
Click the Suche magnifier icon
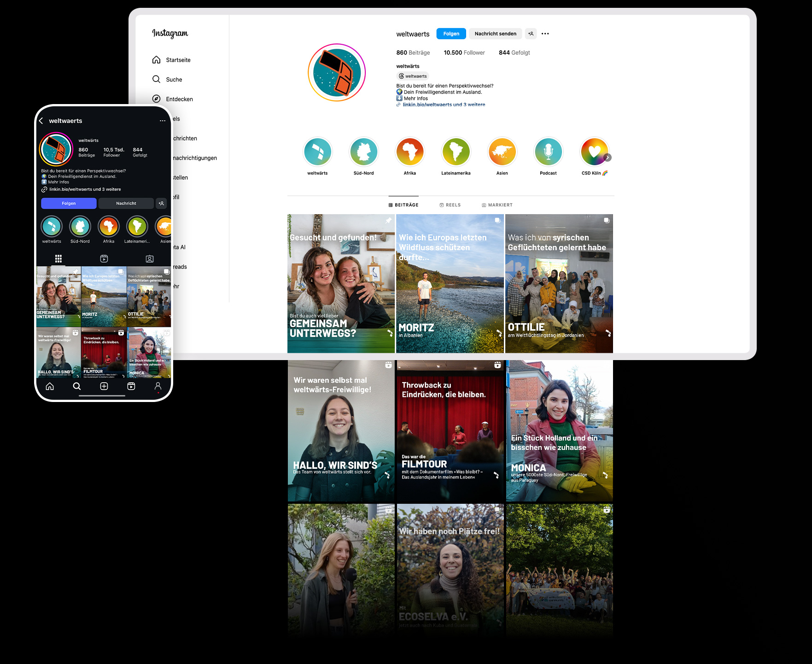(x=156, y=79)
